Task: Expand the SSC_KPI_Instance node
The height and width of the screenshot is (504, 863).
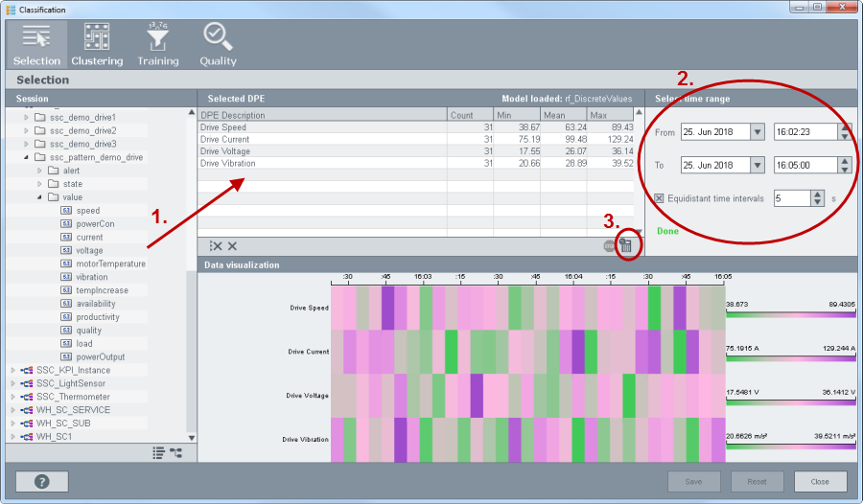Action: point(12,370)
